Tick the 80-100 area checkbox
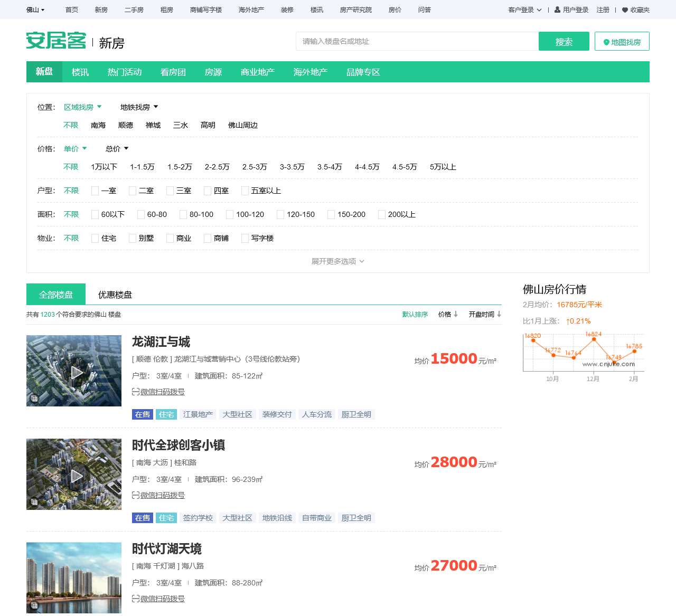This screenshot has height=616, width=676. [183, 214]
